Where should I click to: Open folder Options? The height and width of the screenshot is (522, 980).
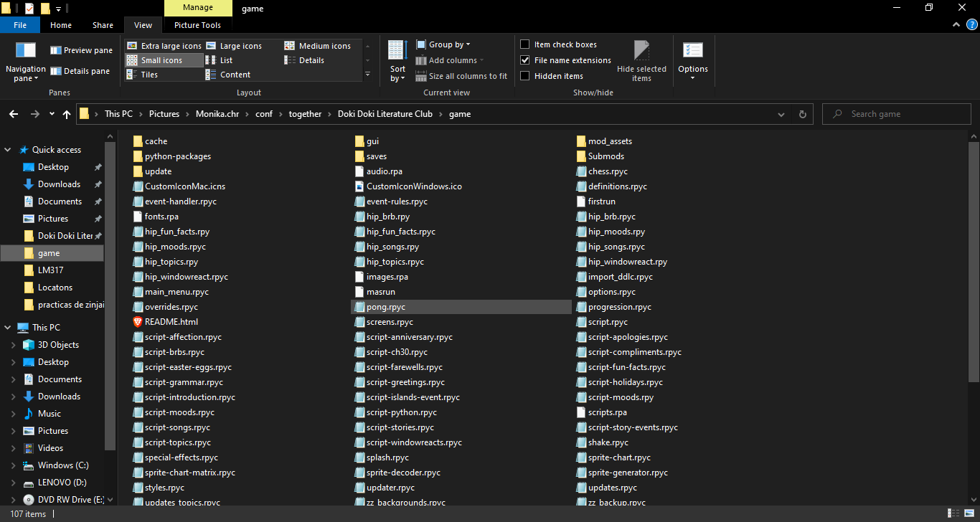[x=692, y=60]
